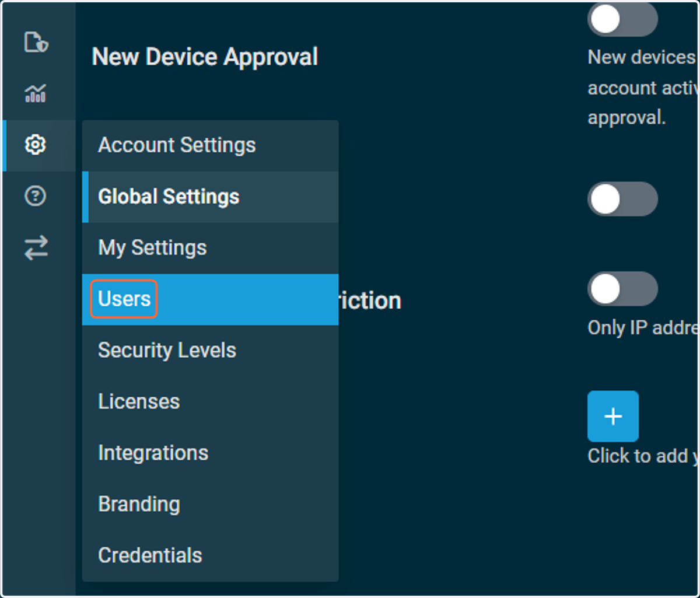Click the blue plus add button

click(613, 417)
